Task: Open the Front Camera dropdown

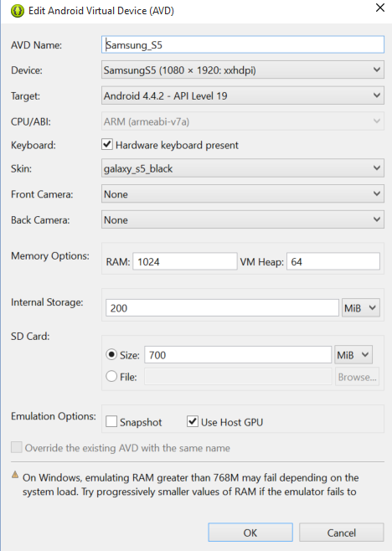Action: (243, 194)
